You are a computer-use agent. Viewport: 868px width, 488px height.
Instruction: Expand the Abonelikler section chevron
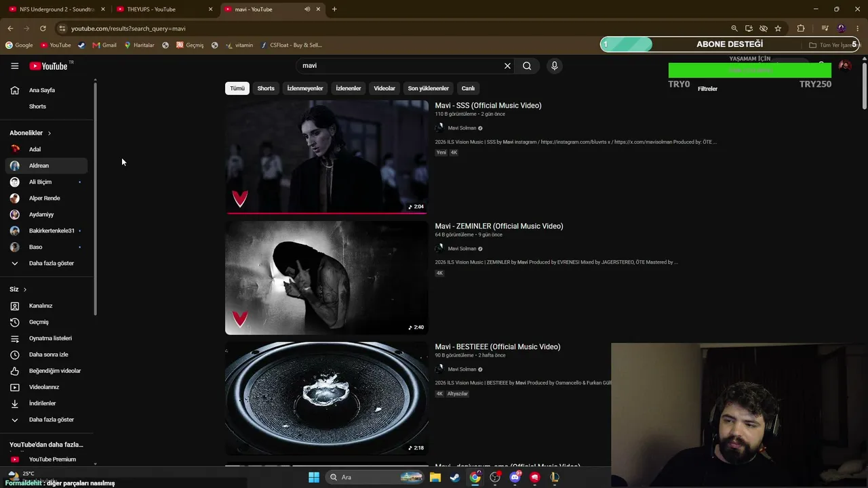[x=49, y=133]
